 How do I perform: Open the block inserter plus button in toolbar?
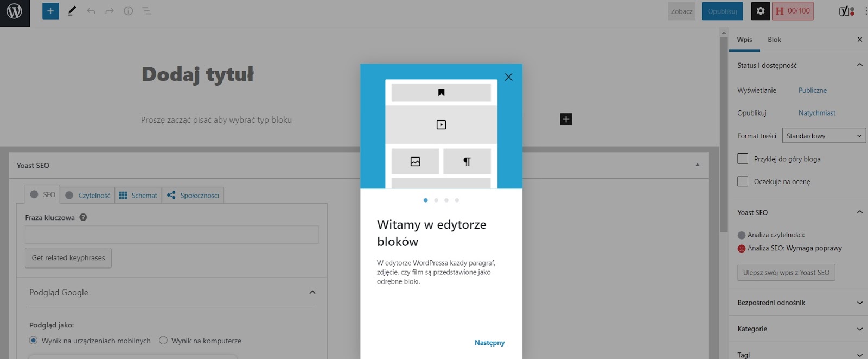point(50,11)
